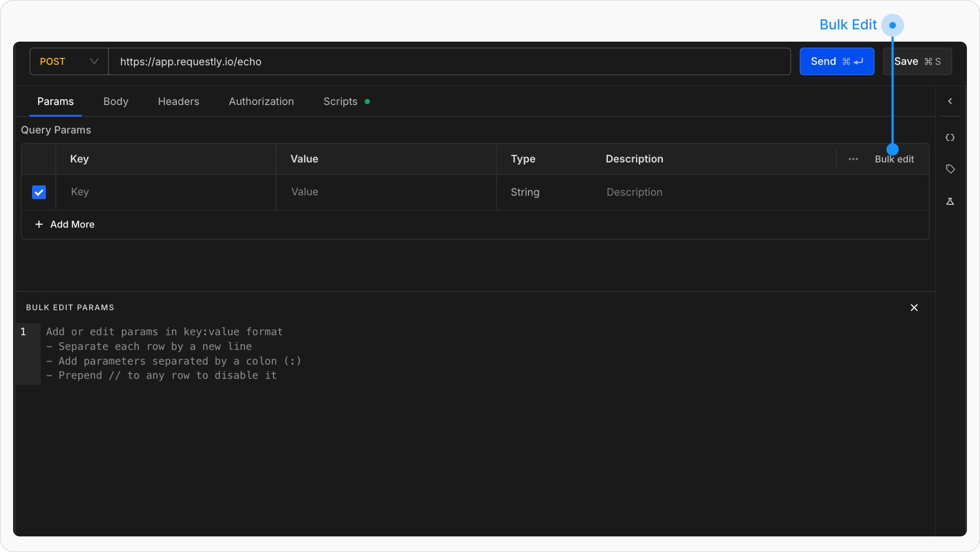Click inside the URL field showing app.requestly.io/echo
Screen dimensions: 980x552
[191, 61]
